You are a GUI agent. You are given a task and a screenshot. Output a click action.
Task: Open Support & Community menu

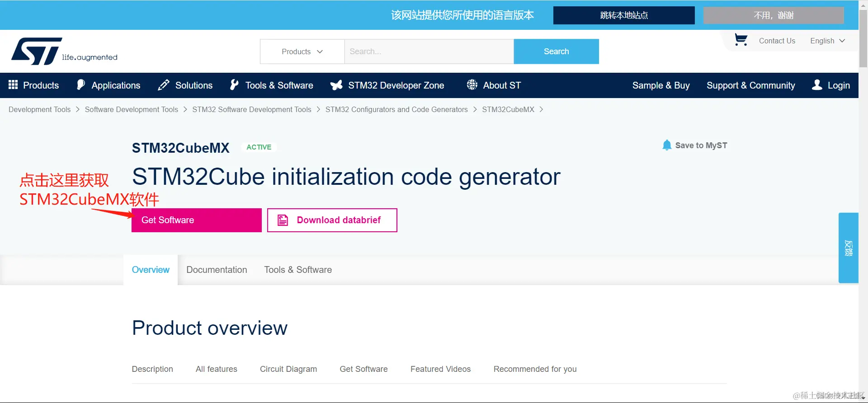751,85
